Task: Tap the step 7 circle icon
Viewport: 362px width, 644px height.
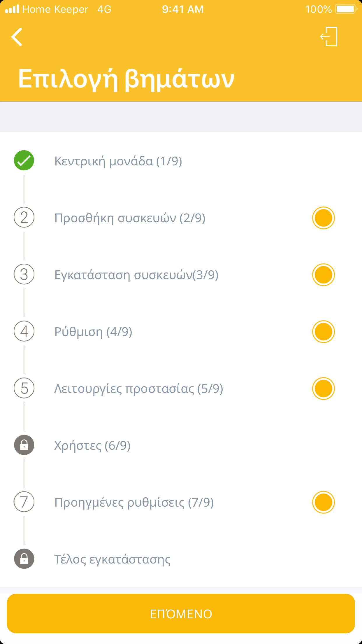Action: (24, 502)
